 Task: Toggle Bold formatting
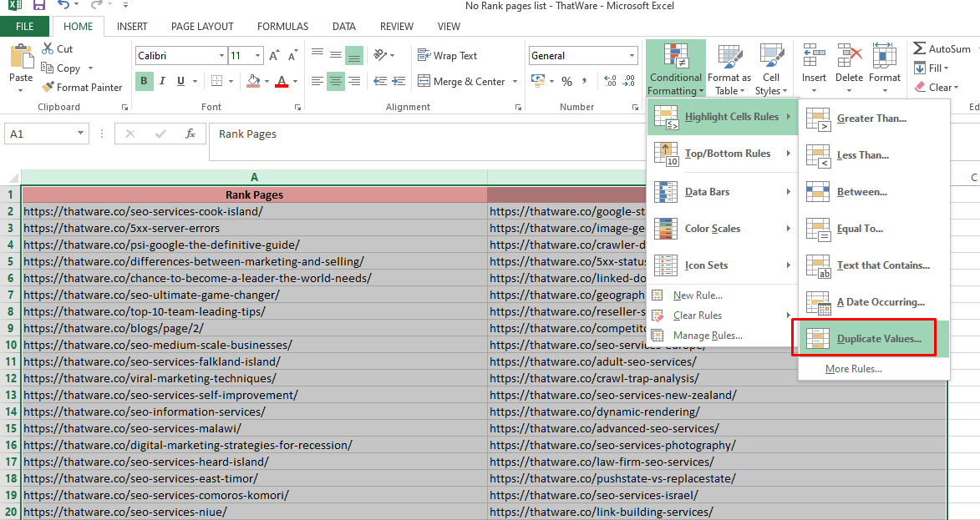coord(145,81)
